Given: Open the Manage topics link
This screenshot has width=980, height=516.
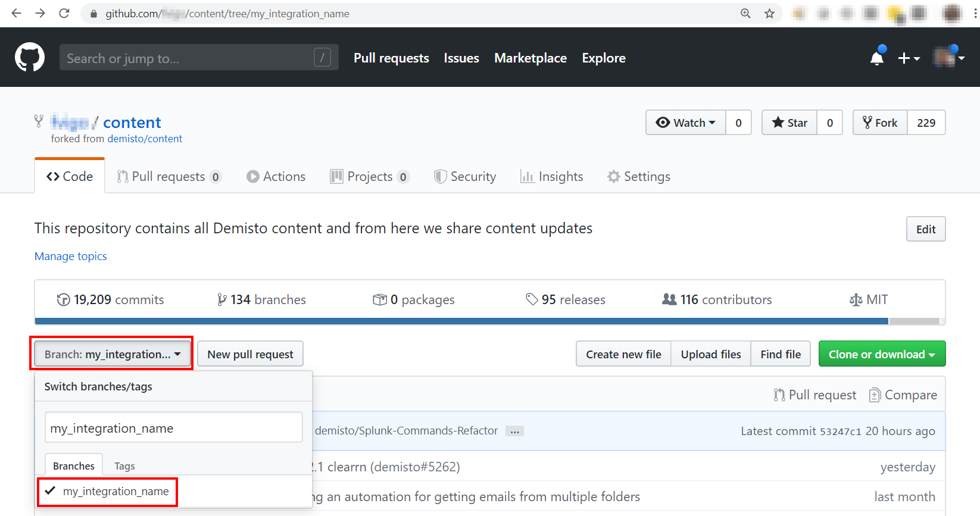Looking at the screenshot, I should (x=71, y=257).
